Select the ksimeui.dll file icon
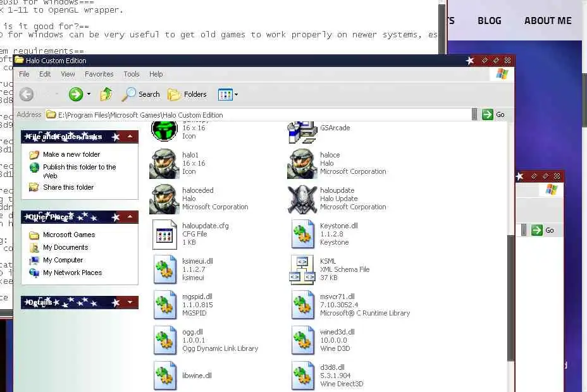This screenshot has height=392, width=587. [x=164, y=270]
